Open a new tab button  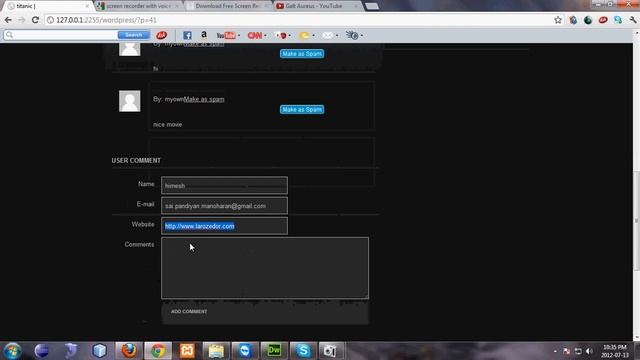tap(371, 6)
